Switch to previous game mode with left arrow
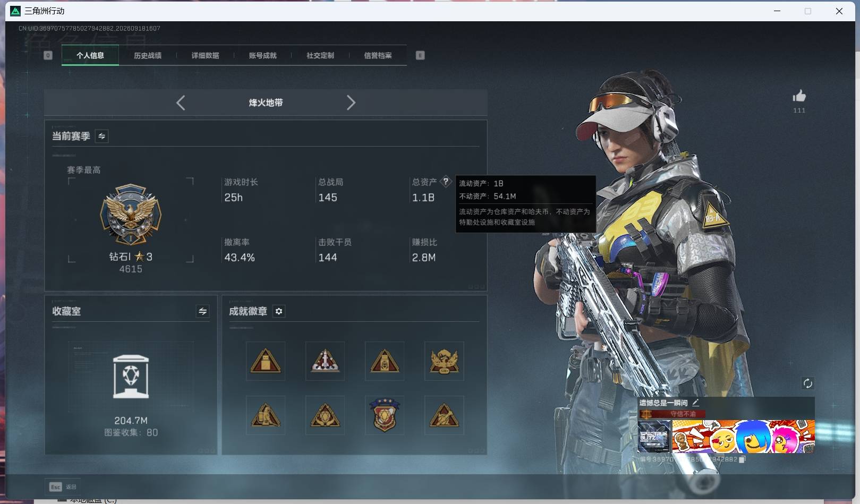 click(x=181, y=102)
